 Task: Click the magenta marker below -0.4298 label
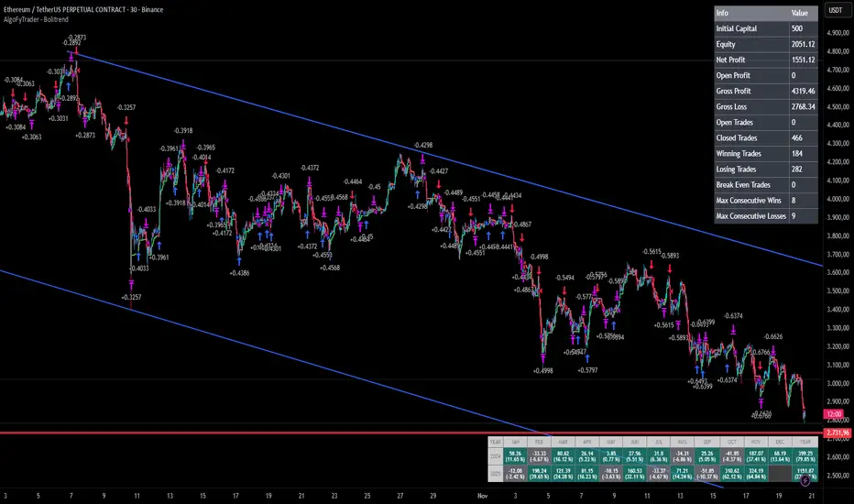coord(422,159)
